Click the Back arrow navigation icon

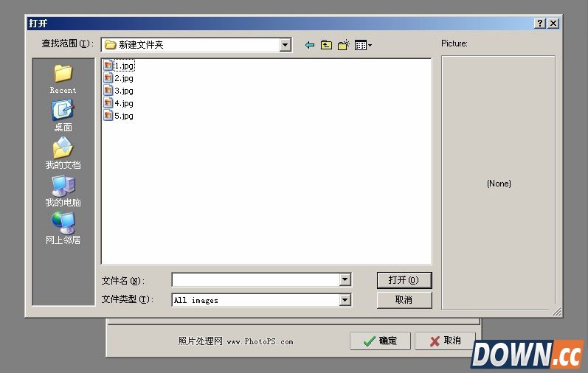coord(310,45)
